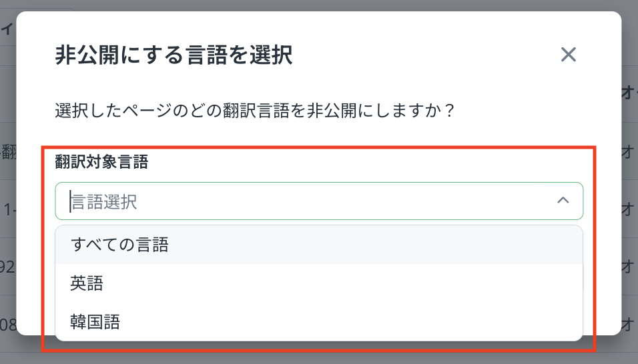This screenshot has height=364, width=638.
Task: Click the background row cell showing 翻
Action: point(8,151)
